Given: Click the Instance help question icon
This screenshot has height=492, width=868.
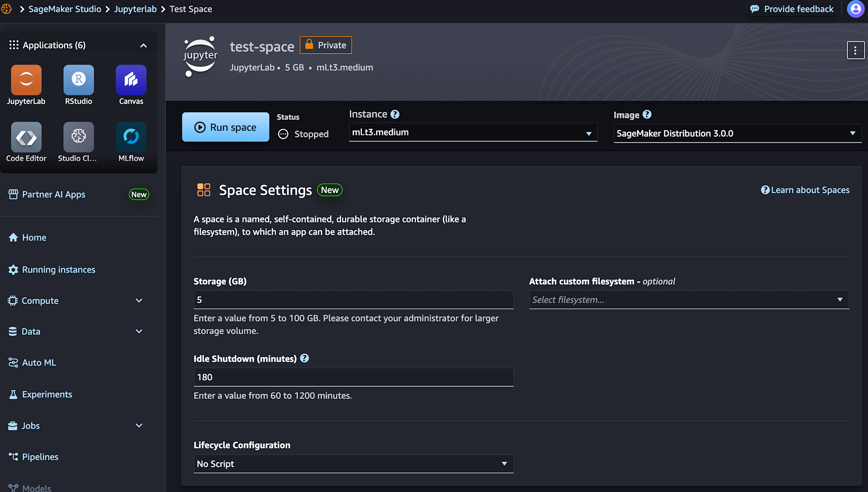Looking at the screenshot, I should point(395,114).
